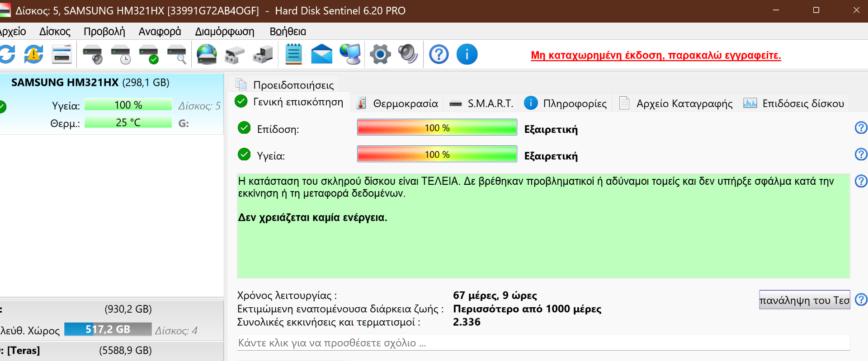Click the disk with clock icon

pos(121,54)
